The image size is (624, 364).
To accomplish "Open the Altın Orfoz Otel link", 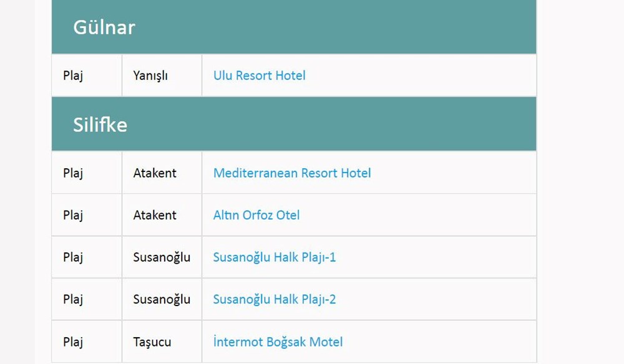I will (256, 216).
